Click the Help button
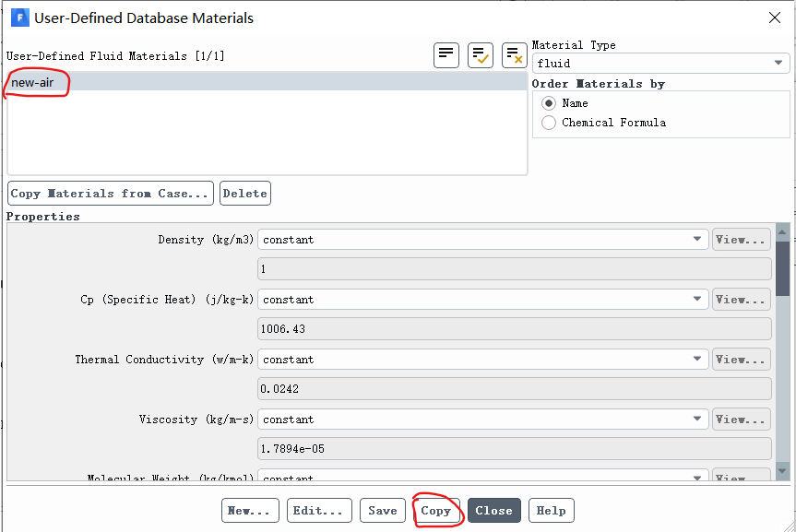 (552, 510)
